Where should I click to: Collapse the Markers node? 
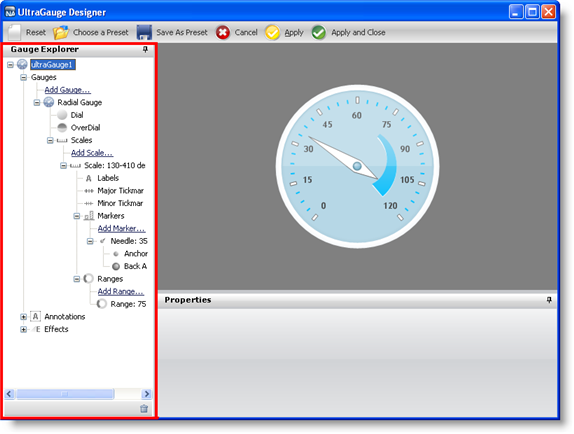[77, 216]
